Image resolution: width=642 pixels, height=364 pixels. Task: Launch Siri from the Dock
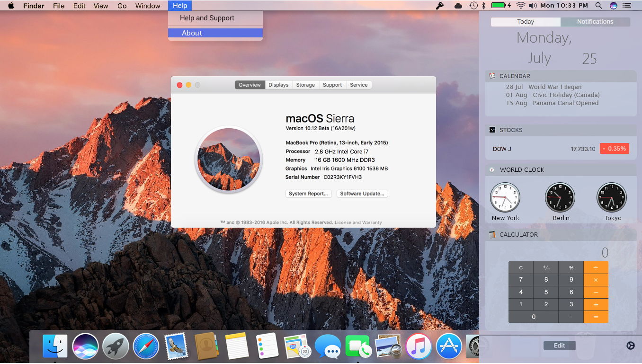(85, 346)
